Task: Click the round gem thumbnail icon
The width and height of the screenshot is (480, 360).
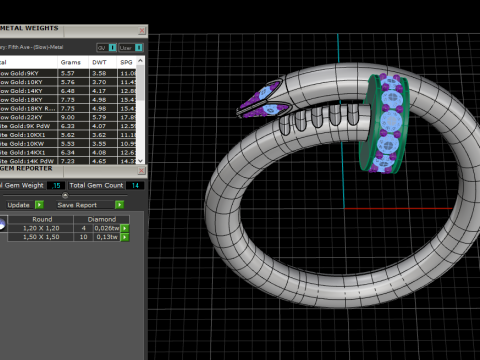Action: click(2, 224)
